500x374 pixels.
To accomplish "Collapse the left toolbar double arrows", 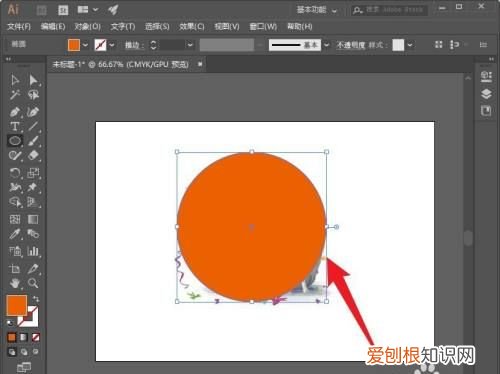I will click(x=8, y=59).
